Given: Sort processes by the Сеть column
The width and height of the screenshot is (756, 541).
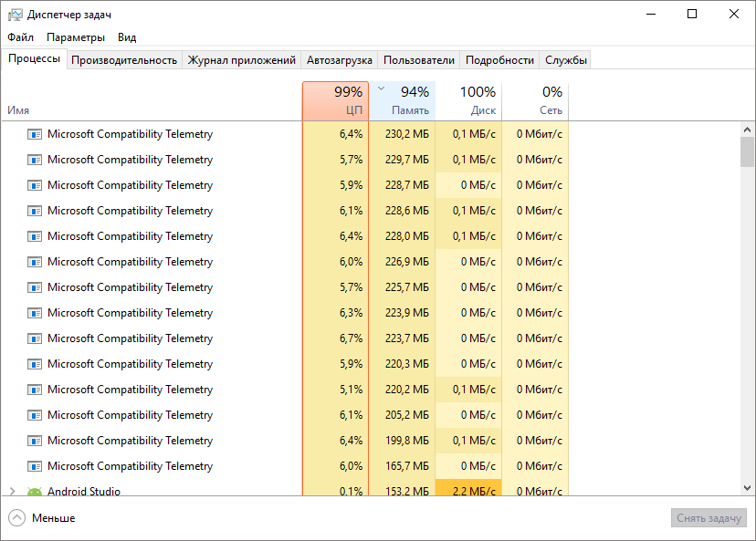Looking at the screenshot, I should (x=535, y=100).
